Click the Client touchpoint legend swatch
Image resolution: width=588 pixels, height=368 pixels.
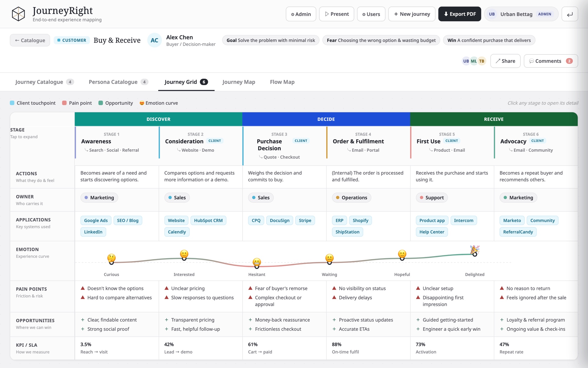click(x=12, y=103)
